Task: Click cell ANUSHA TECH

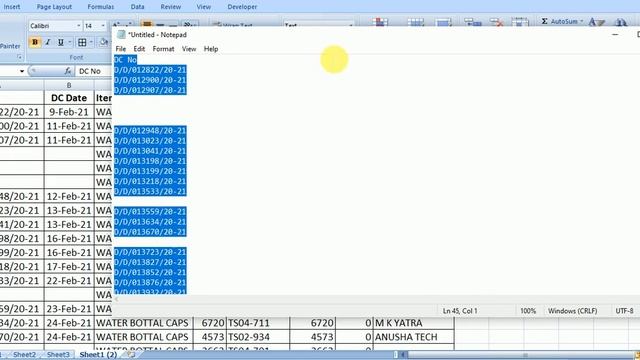Action: tap(413, 337)
